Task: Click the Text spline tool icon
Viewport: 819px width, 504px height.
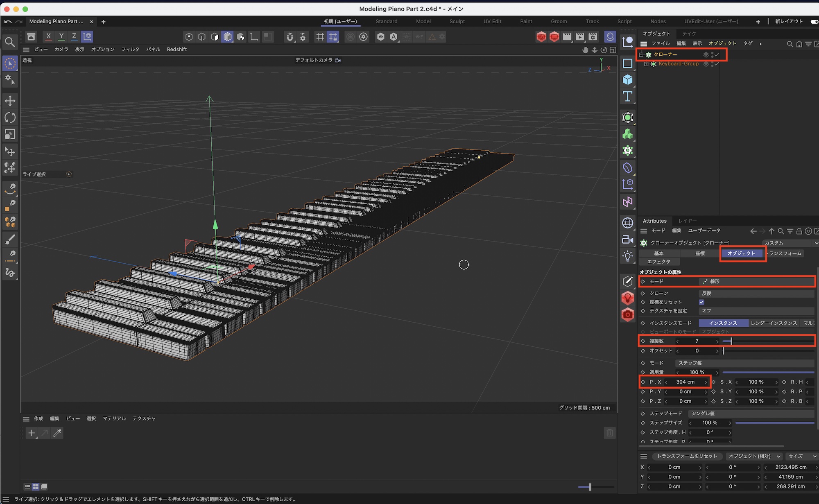Action: coord(627,97)
